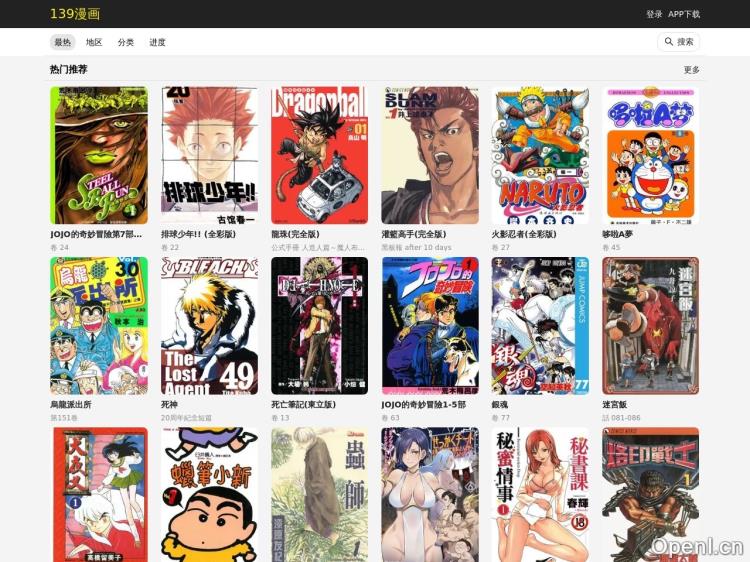
Task: Click the title 龍珠(完全版)
Action: 295,234
